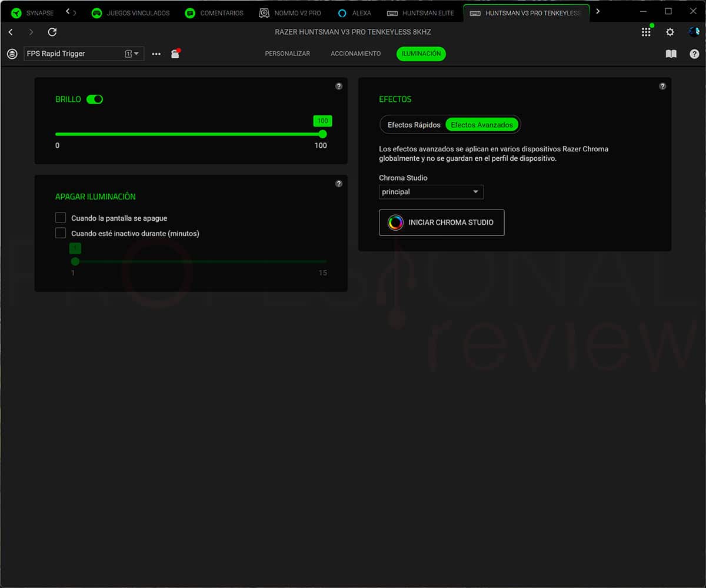Click the Nommo speaker icon

pos(265,13)
